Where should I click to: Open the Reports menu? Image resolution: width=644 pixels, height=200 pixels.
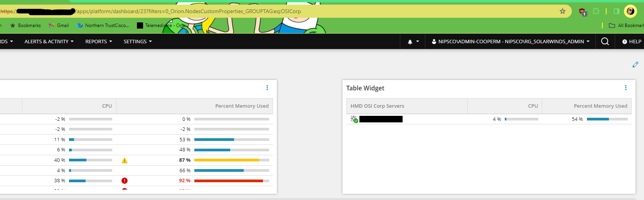[99, 41]
